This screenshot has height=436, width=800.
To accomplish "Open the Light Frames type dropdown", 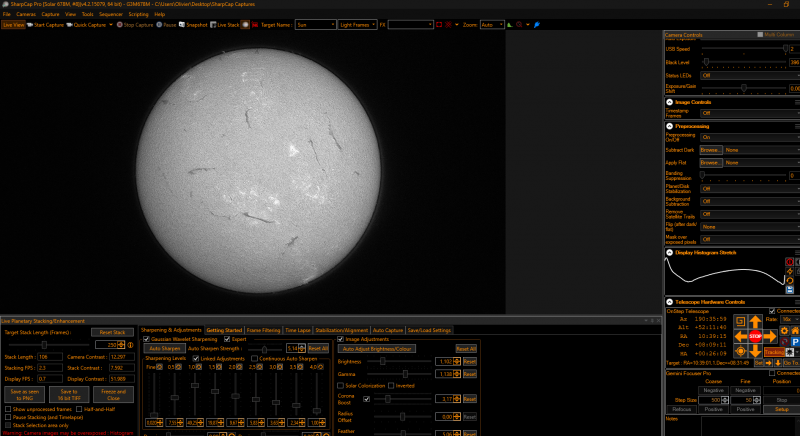I will click(357, 24).
